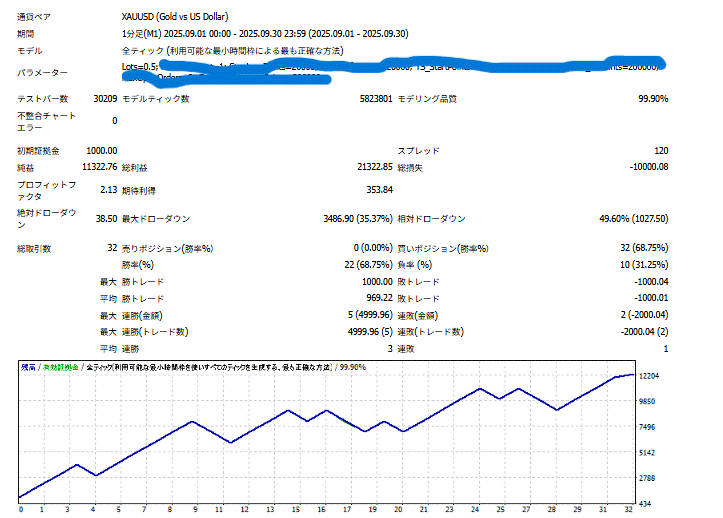Select the 総取引数 label
This screenshot has width=723, height=518.
[x=34, y=249]
